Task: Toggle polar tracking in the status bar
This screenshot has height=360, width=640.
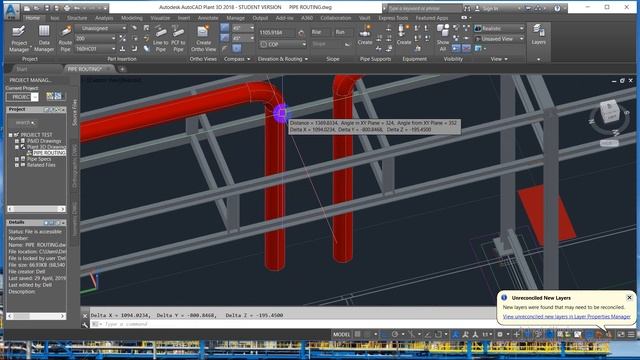Action: pos(395,334)
